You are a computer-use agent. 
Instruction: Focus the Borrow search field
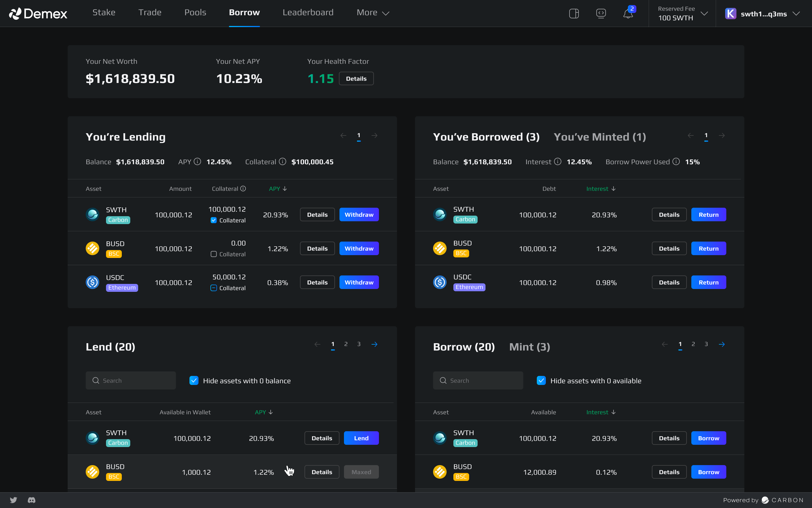point(478,380)
